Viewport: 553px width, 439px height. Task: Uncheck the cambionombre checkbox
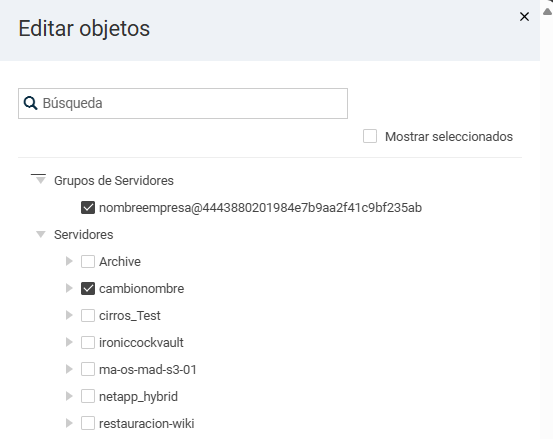pyautogui.click(x=88, y=288)
